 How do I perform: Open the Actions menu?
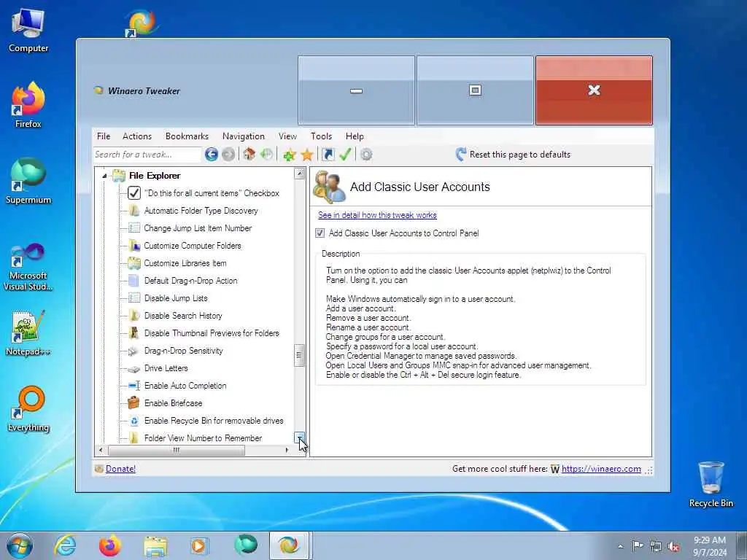137,136
